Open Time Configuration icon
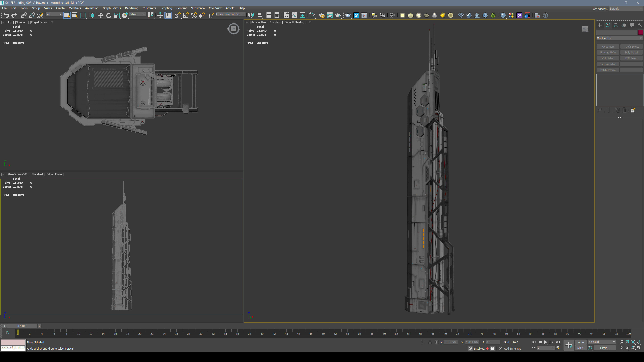 click(x=558, y=348)
